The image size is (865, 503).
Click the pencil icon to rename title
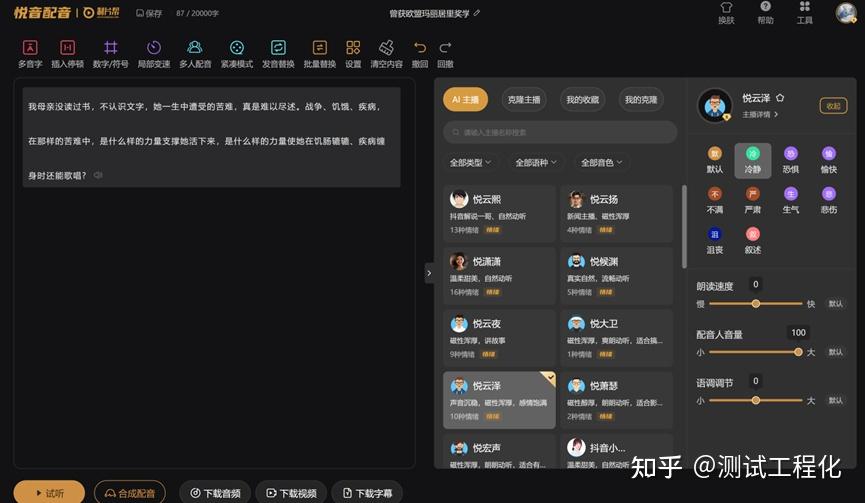[x=477, y=13]
